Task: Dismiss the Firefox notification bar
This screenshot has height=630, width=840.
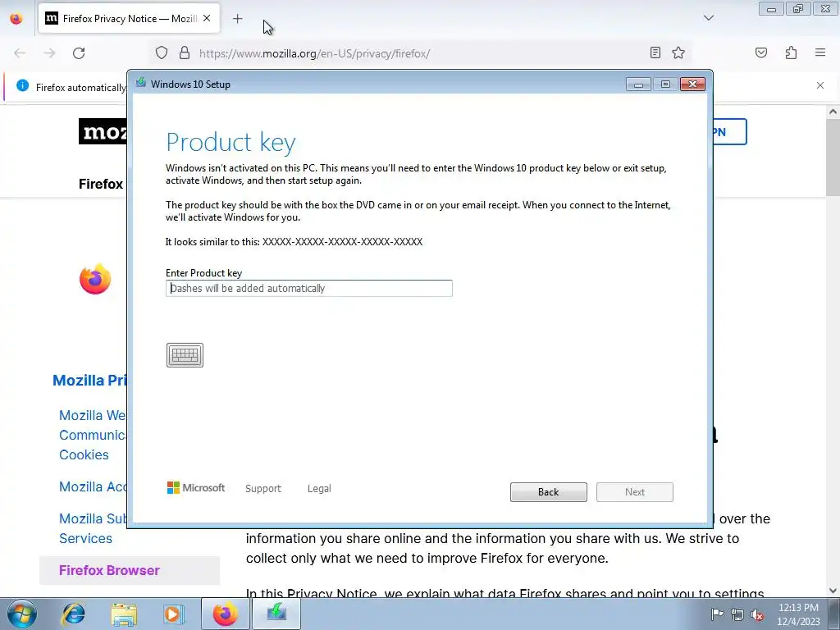Action: point(820,85)
